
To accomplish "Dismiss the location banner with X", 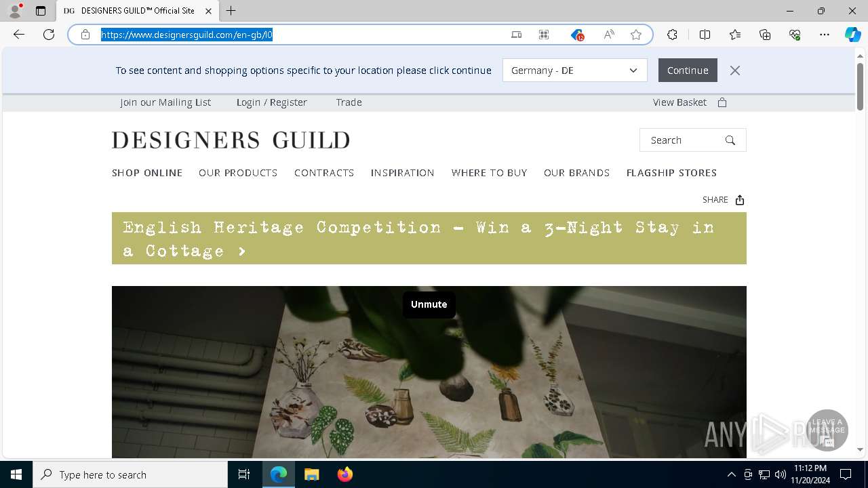I will point(735,70).
